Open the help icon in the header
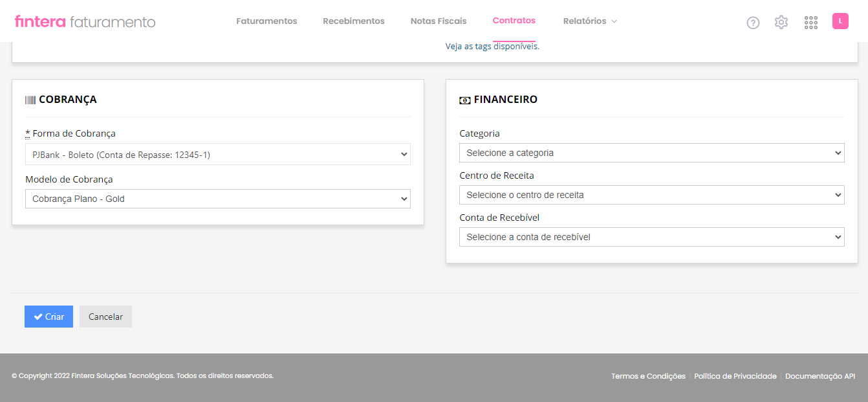Image resolution: width=868 pixels, height=402 pixels. 753,22
